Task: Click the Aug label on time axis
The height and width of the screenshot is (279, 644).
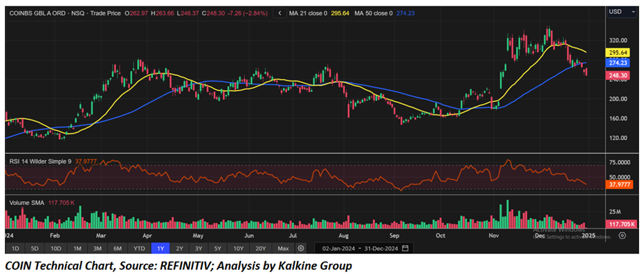Action: [344, 236]
